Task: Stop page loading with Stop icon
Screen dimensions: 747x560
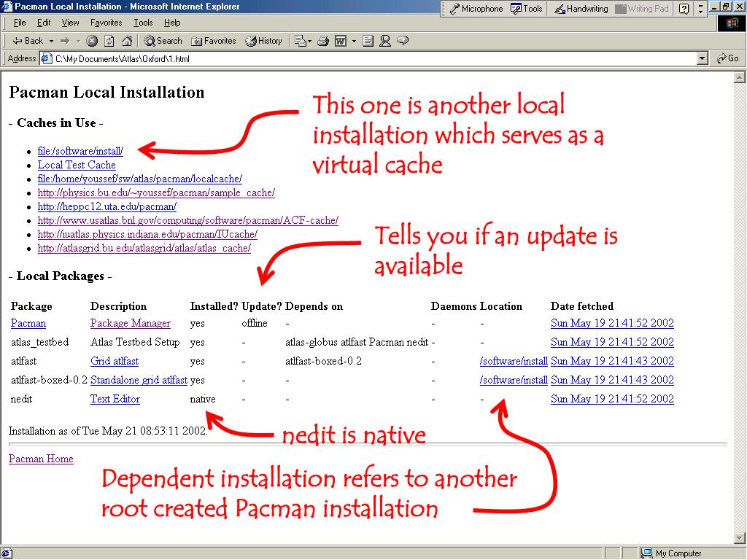Action: (x=92, y=41)
